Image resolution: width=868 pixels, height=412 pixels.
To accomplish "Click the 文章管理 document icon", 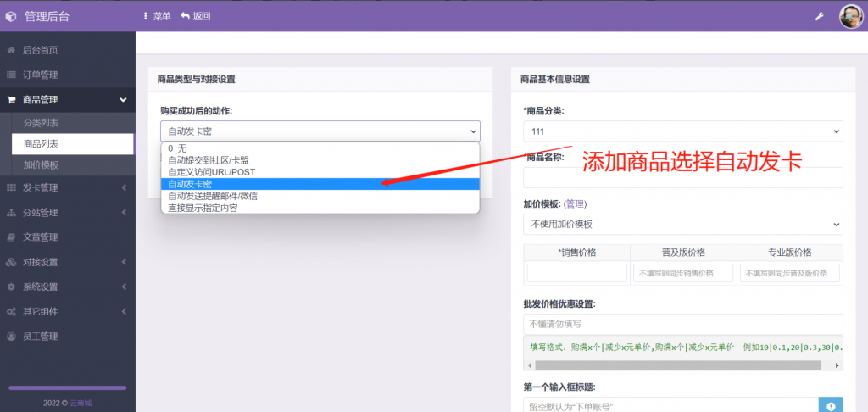I will 11,237.
